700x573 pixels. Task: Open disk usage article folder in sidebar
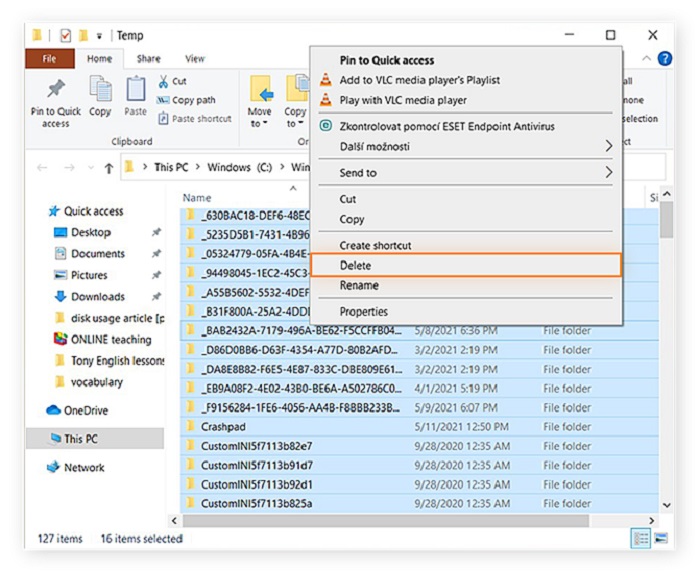(x=109, y=318)
